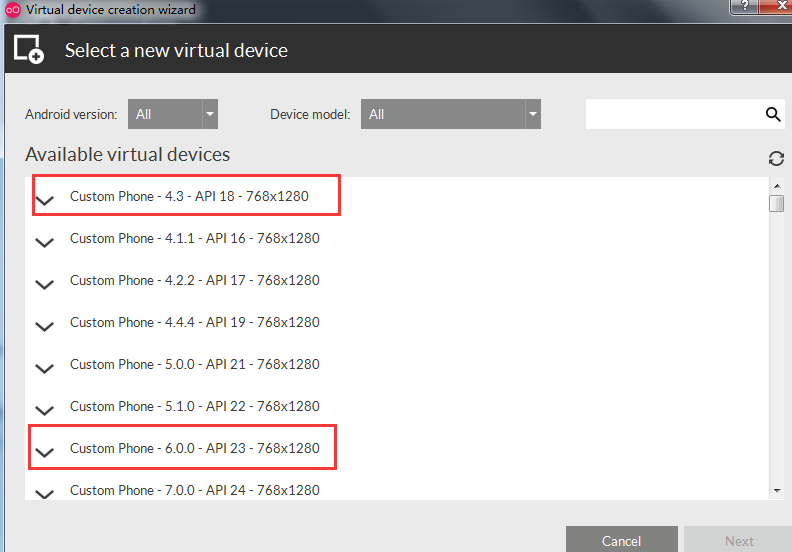Select Custom Phone - 4.1.1 - API 16 device
The height and width of the screenshot is (552, 792).
tap(194, 238)
